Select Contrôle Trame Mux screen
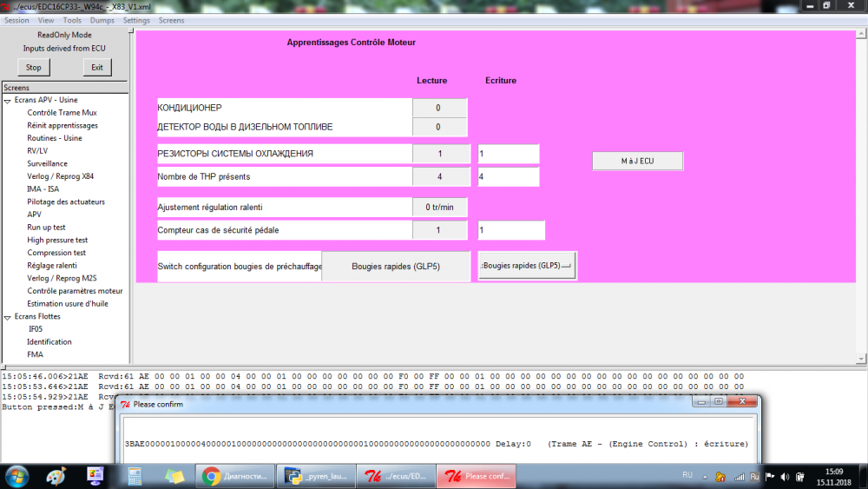This screenshot has height=489, width=868. [62, 112]
